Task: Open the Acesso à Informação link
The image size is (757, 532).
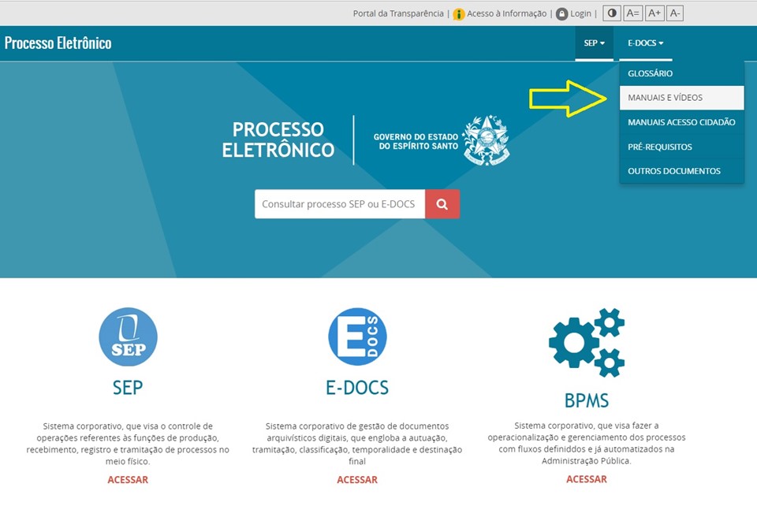Action: tap(506, 13)
